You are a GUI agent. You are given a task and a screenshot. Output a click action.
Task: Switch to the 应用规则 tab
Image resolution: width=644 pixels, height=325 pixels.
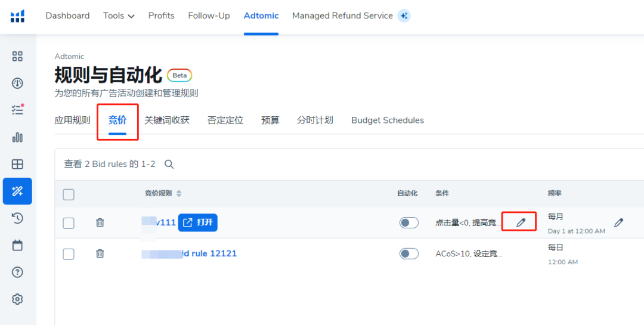pyautogui.click(x=72, y=120)
